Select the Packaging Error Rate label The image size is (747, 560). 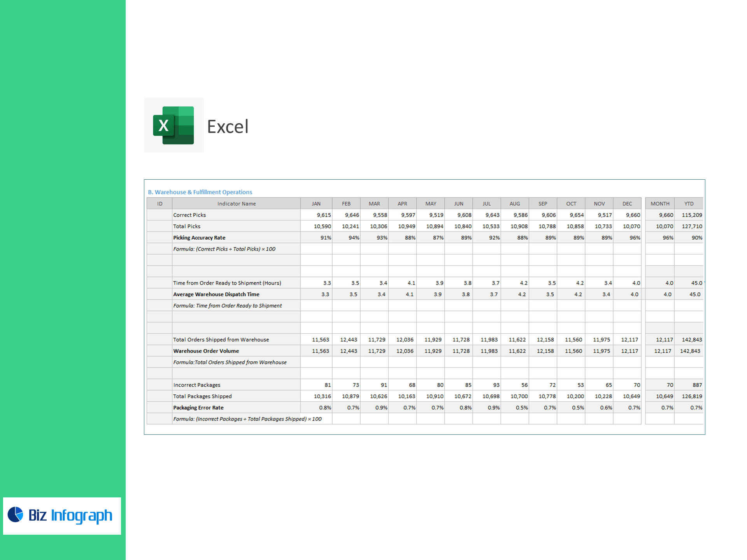(198, 408)
